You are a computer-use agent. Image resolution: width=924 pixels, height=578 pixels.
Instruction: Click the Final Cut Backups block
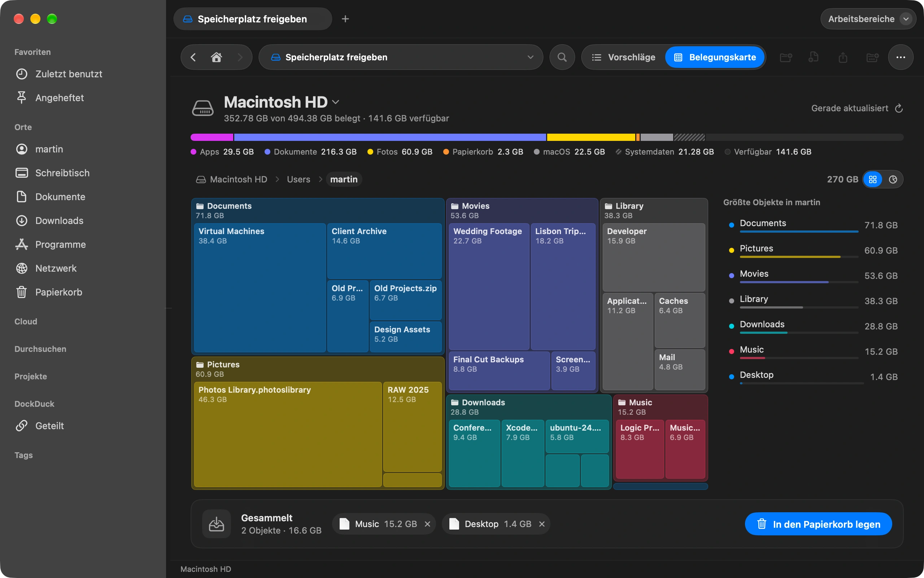point(500,371)
